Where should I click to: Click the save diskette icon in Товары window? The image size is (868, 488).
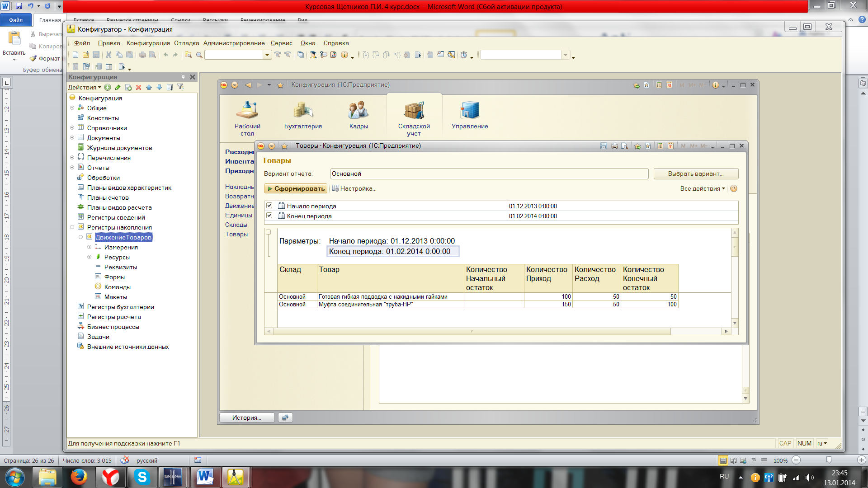coord(604,146)
